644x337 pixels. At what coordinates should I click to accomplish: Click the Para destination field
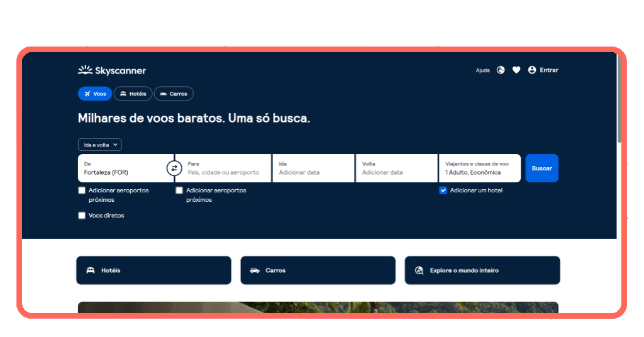(x=223, y=168)
